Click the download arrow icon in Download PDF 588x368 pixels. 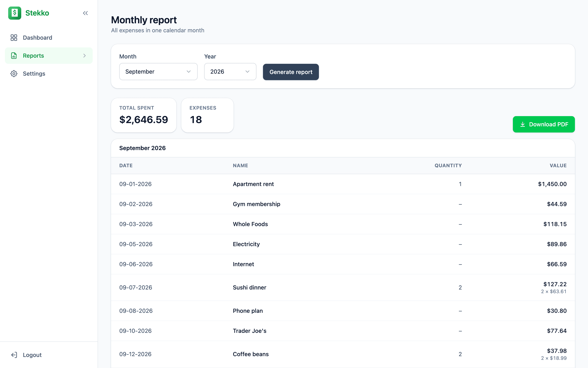pos(523,124)
